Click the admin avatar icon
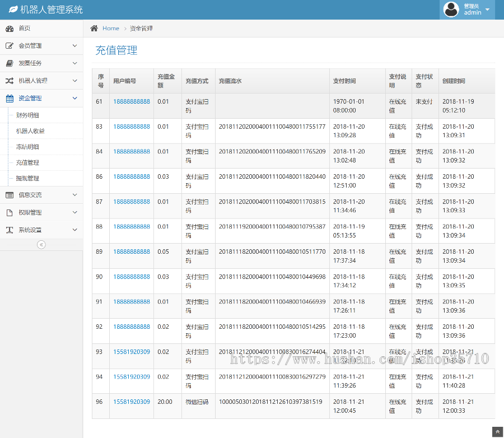 tap(451, 10)
